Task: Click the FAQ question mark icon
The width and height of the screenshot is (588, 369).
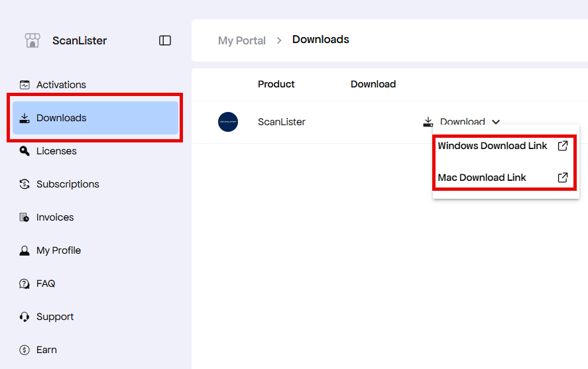Action: pyautogui.click(x=25, y=284)
